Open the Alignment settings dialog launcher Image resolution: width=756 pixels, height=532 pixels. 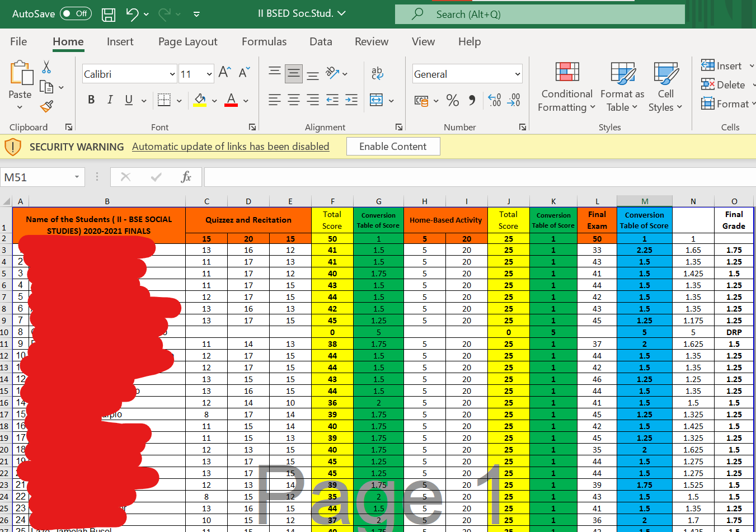(x=399, y=128)
